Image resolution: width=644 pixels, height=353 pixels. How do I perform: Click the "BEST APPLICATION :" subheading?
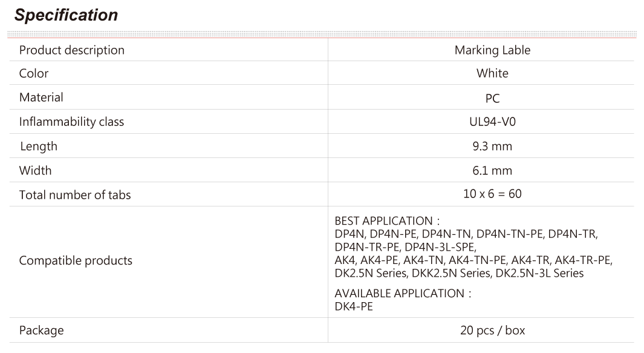[387, 221]
